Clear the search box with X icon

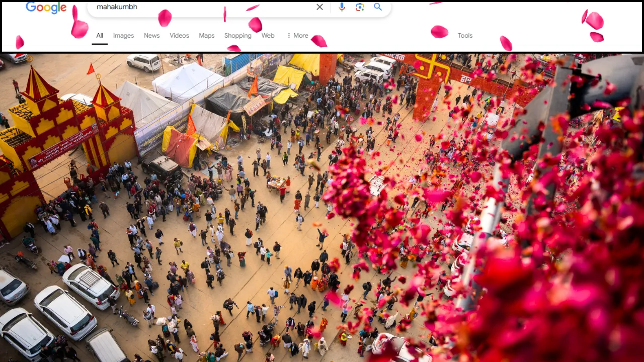tap(319, 7)
